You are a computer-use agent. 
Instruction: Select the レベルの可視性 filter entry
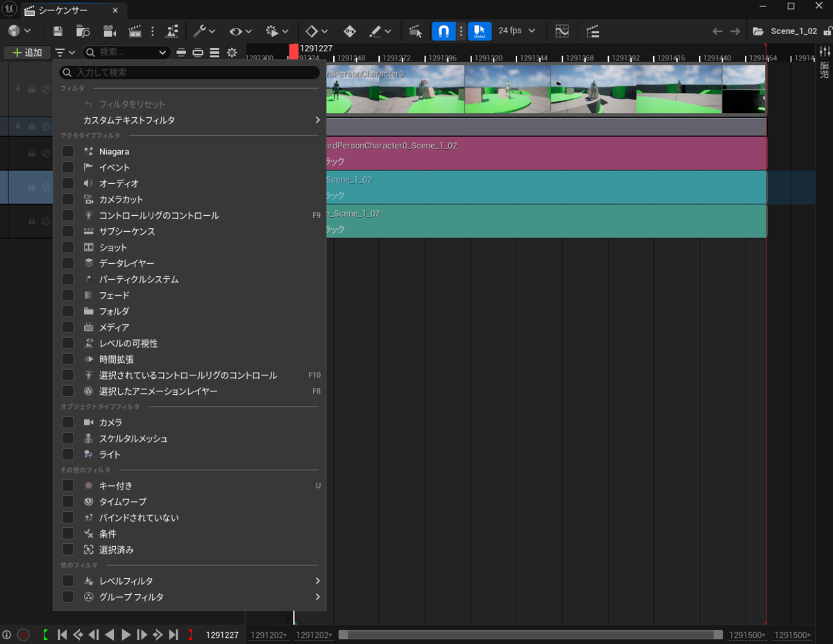click(x=189, y=344)
